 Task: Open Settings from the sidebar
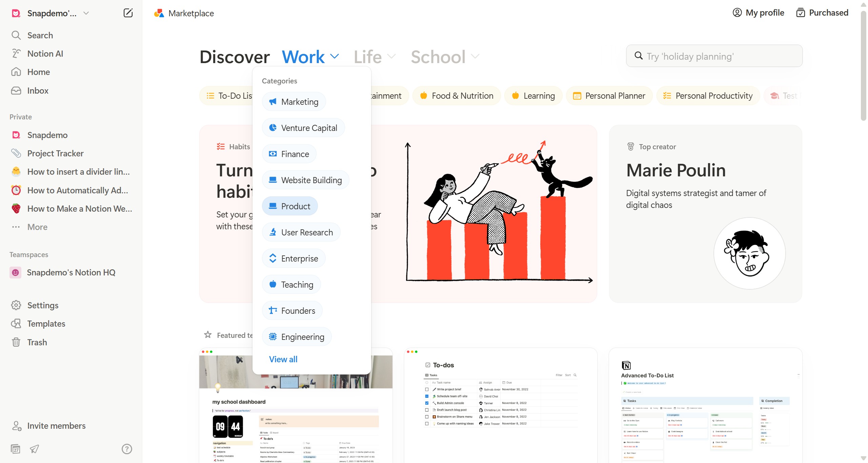pyautogui.click(x=71, y=305)
